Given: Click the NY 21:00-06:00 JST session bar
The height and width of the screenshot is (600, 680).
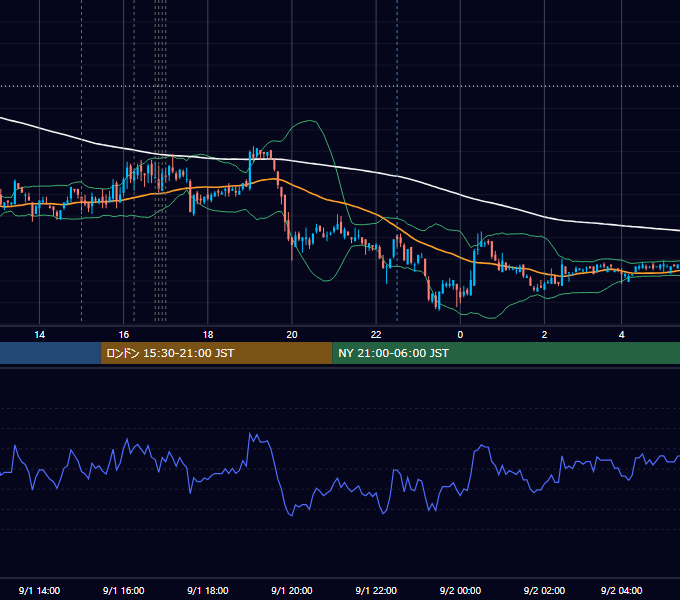Looking at the screenshot, I should tap(506, 353).
